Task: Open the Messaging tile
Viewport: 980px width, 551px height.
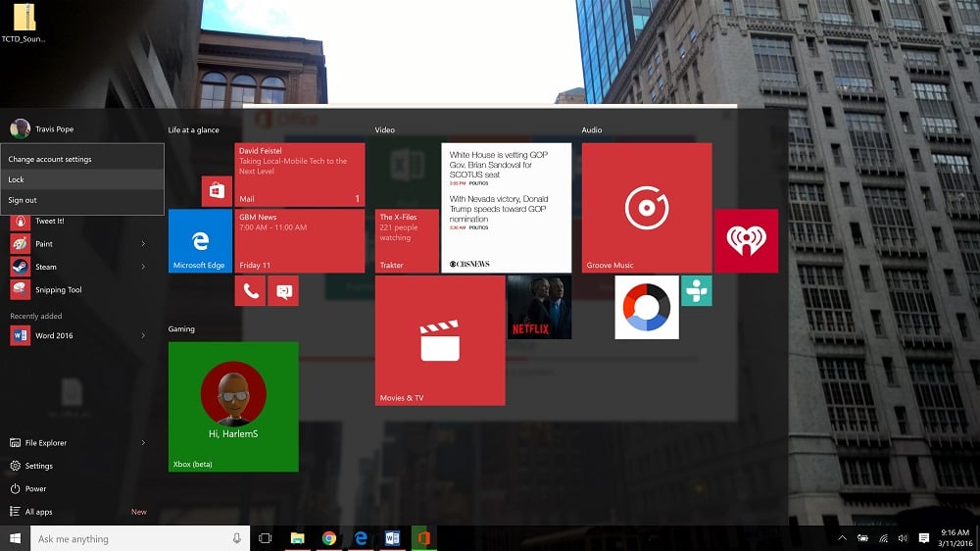Action: click(x=283, y=291)
